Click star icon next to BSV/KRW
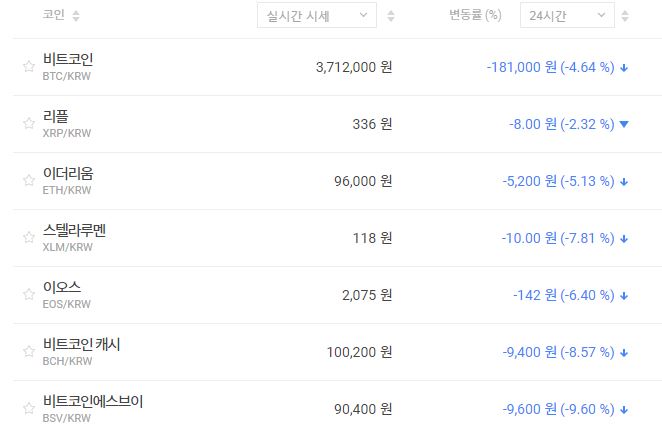This screenshot has height=428, width=662. 29,409
